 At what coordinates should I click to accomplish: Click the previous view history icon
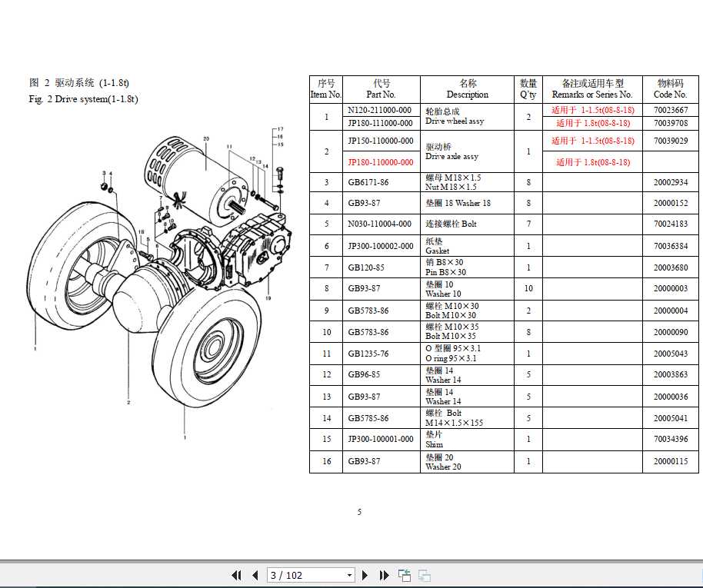point(404,575)
